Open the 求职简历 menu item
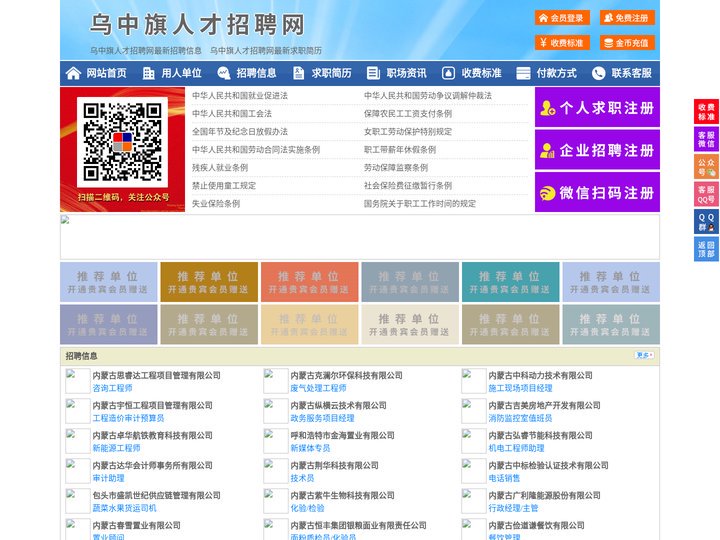 click(332, 73)
